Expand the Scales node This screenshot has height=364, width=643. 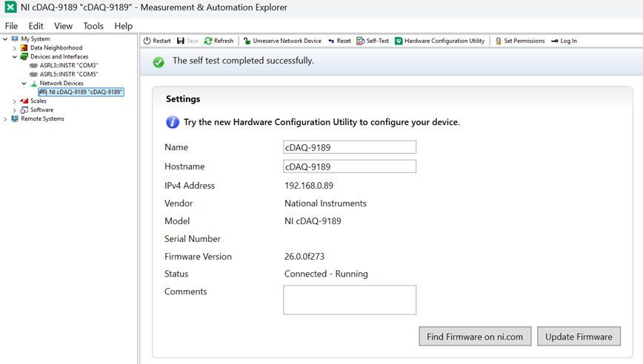[x=15, y=101]
